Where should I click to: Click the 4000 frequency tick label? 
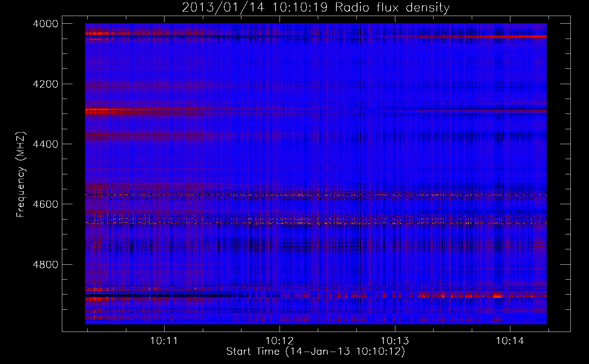coord(46,24)
